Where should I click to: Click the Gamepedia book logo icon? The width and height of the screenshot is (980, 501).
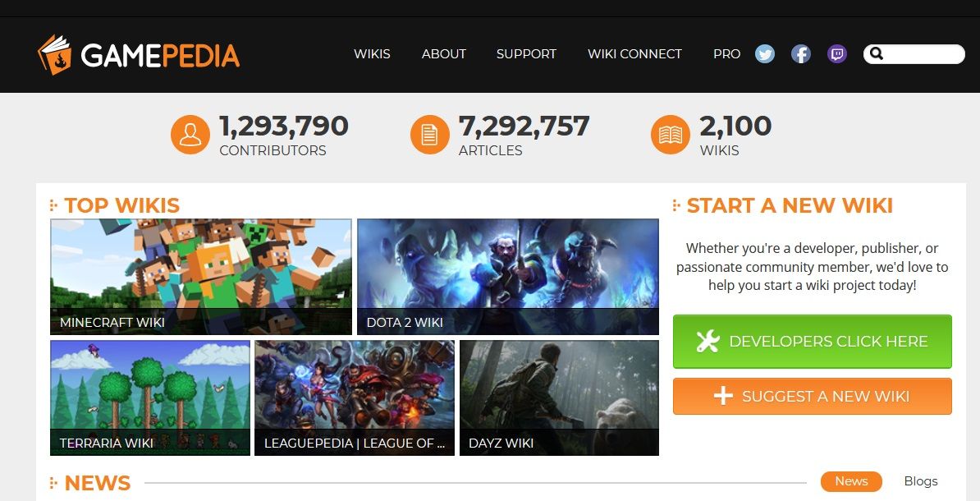(54, 54)
